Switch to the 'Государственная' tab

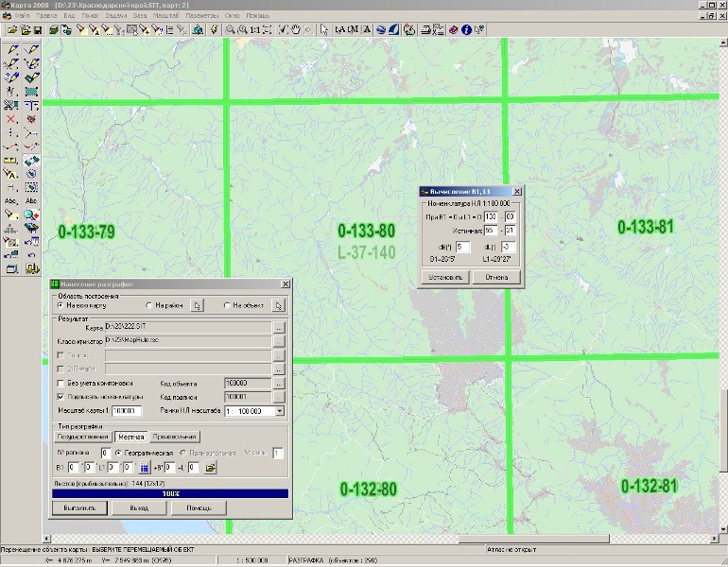pyautogui.click(x=81, y=437)
